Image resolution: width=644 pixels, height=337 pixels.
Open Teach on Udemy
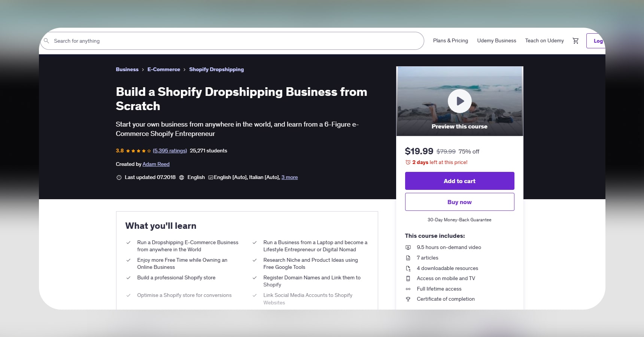coord(544,40)
